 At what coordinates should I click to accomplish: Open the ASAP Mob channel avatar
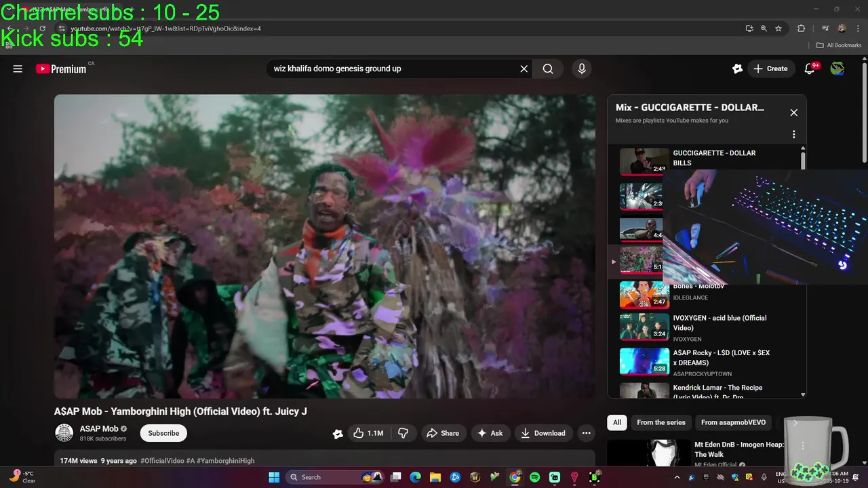pos(64,432)
